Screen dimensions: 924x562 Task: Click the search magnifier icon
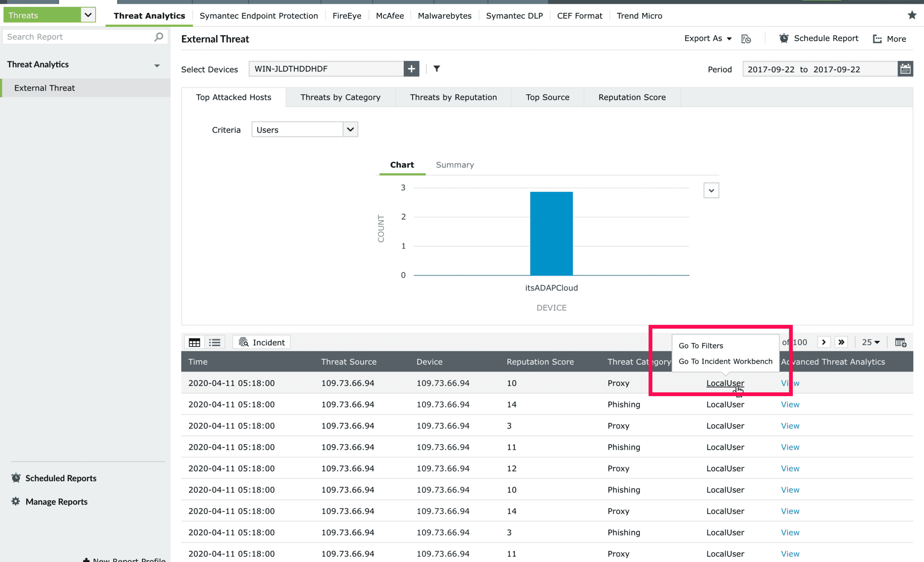(158, 37)
